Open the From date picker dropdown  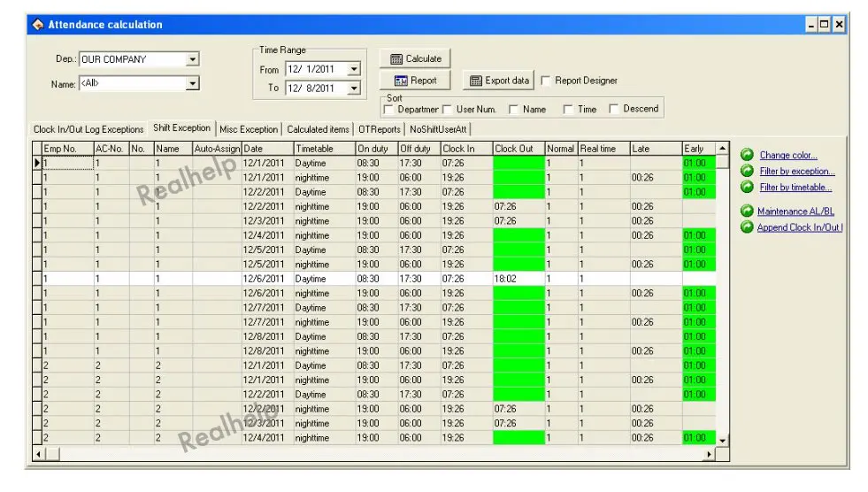354,69
